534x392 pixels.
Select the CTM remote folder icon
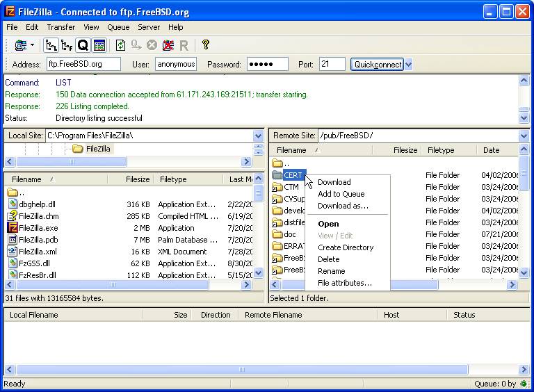coord(277,187)
